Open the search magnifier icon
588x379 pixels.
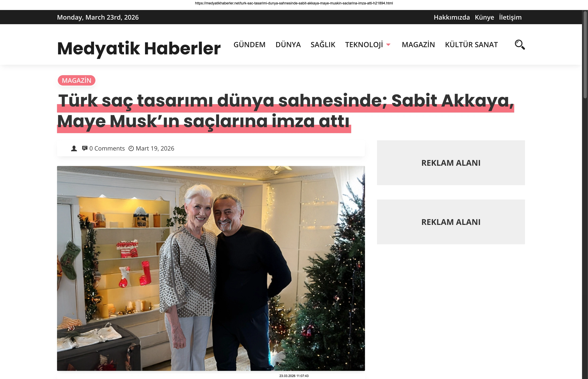click(520, 45)
